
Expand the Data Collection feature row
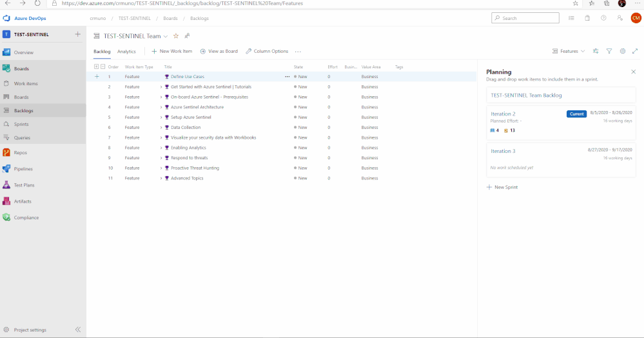coord(161,128)
